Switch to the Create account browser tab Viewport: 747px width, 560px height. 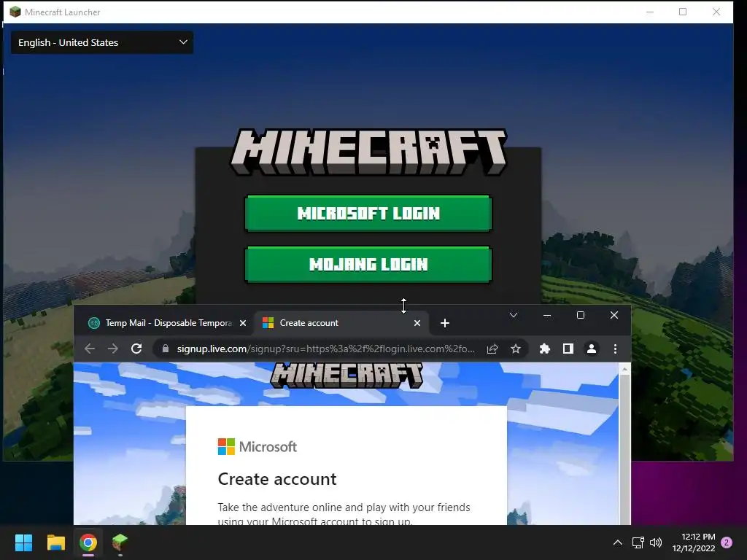coord(341,323)
